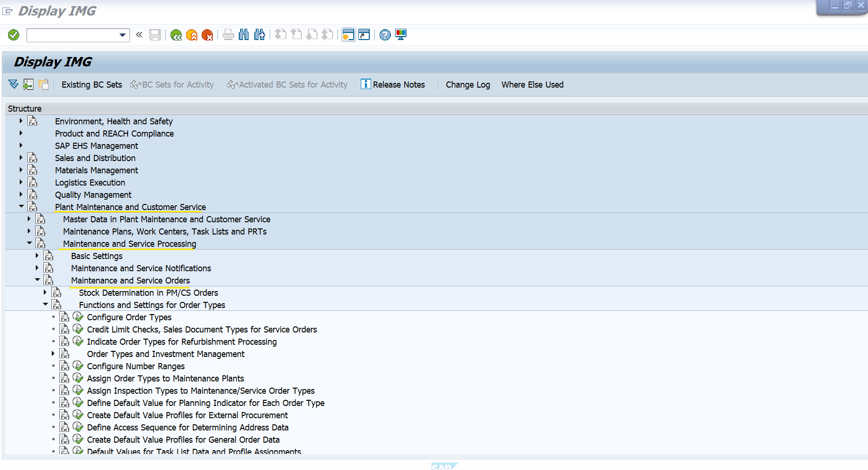The width and height of the screenshot is (868, 470).
Task: Expand the Basic Settings tree node
Action: [x=37, y=256]
